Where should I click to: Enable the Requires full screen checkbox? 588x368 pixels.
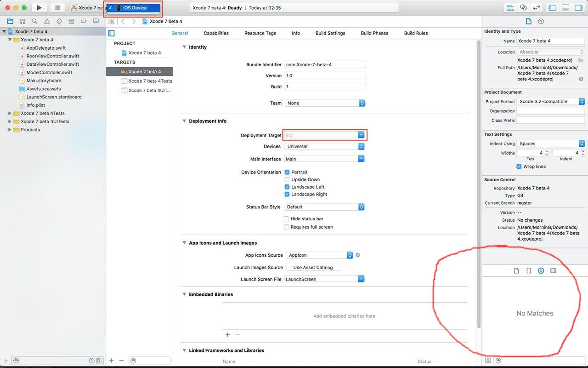(287, 227)
